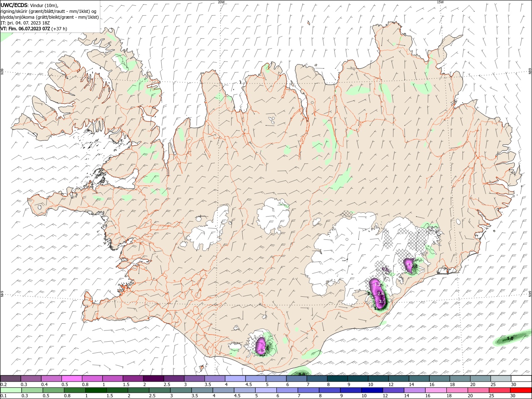Click rain legend swatch between 2.5 and 3
The width and height of the screenshot is (532, 399).
160,390
